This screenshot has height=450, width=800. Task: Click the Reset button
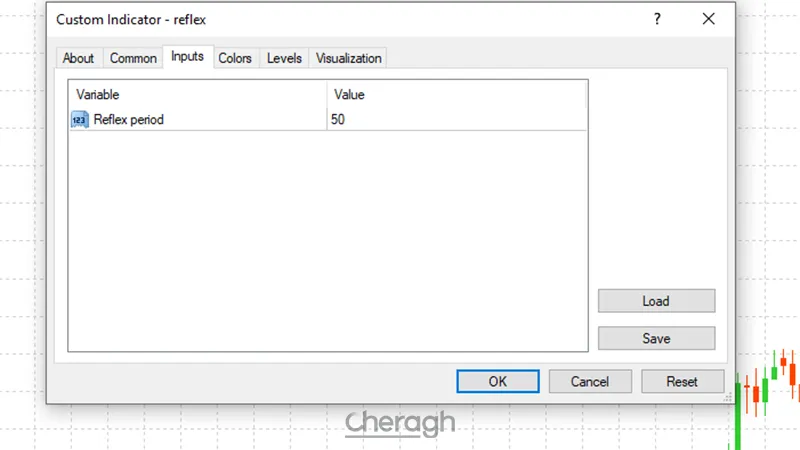(x=682, y=381)
